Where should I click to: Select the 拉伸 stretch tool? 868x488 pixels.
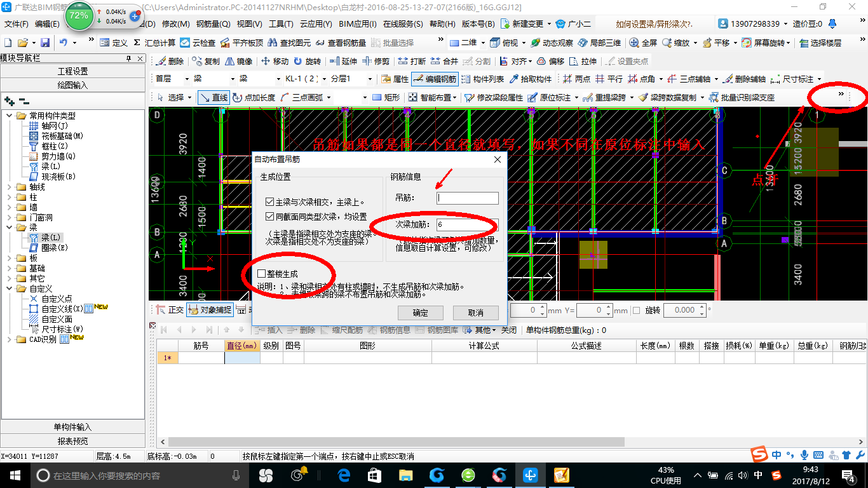pyautogui.click(x=583, y=62)
